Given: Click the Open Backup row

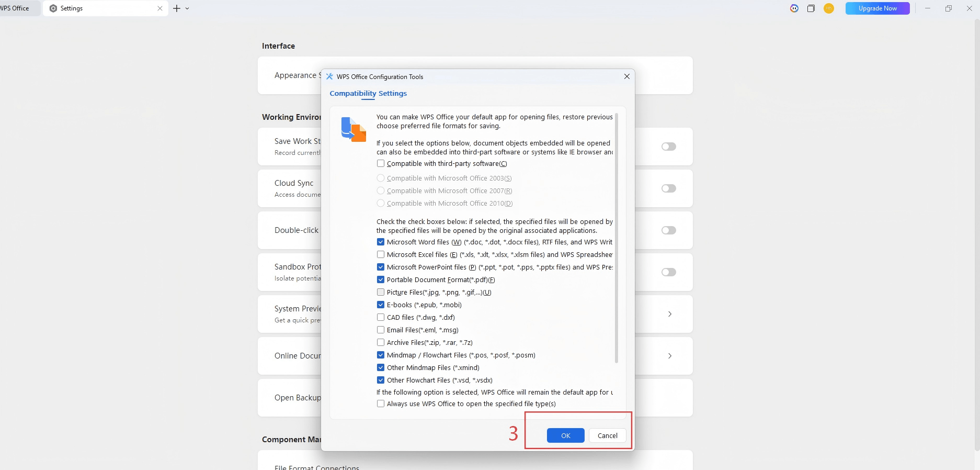Looking at the screenshot, I should [x=475, y=398].
